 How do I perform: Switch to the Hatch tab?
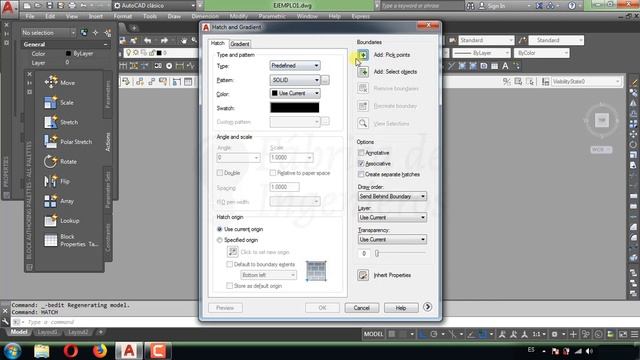218,43
